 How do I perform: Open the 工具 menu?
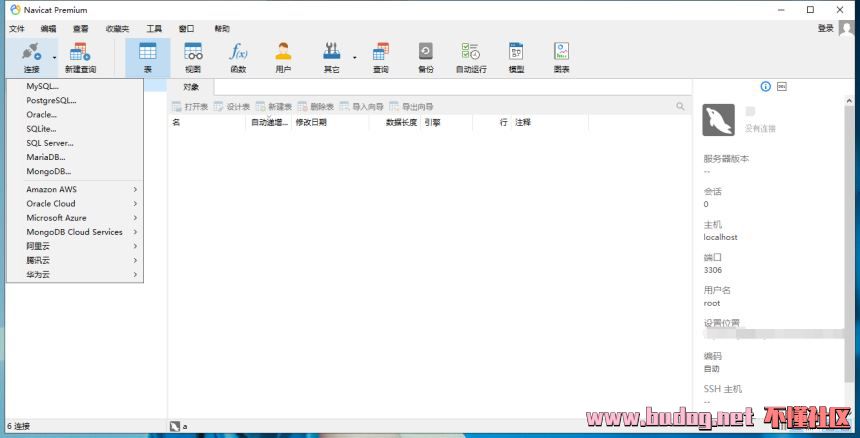pos(154,29)
